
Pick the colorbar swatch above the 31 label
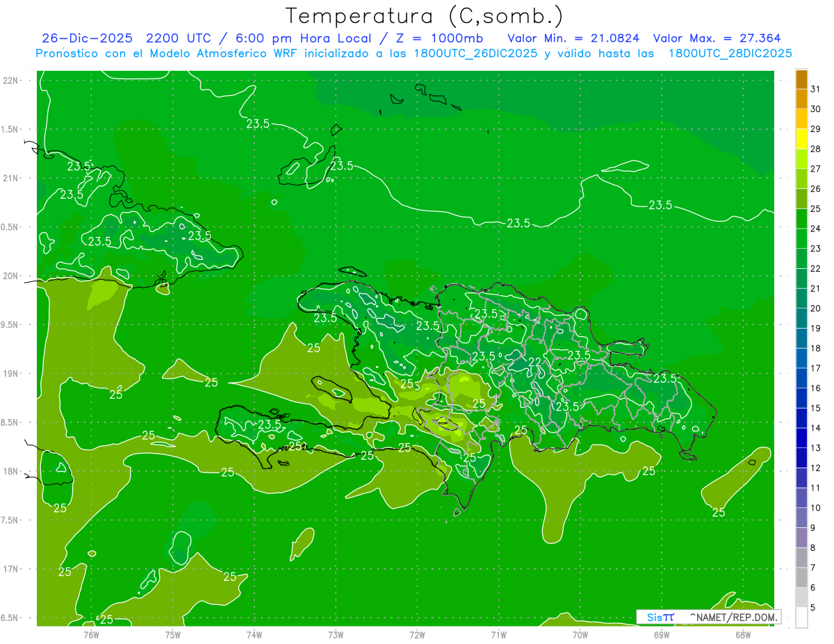(801, 79)
